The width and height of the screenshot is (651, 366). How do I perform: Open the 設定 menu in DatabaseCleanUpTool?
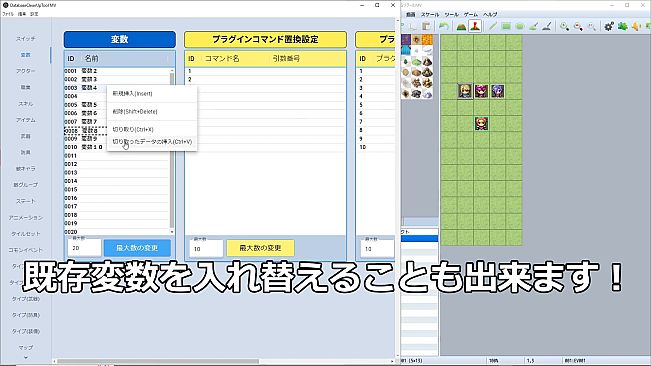click(34, 14)
